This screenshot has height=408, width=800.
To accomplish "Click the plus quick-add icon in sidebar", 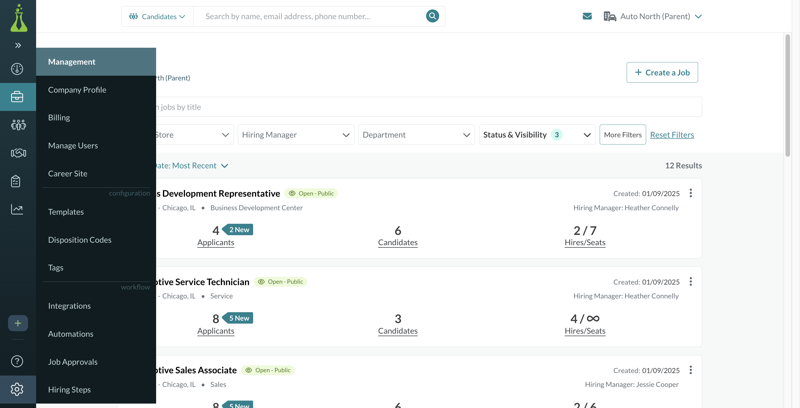I will click(x=18, y=323).
